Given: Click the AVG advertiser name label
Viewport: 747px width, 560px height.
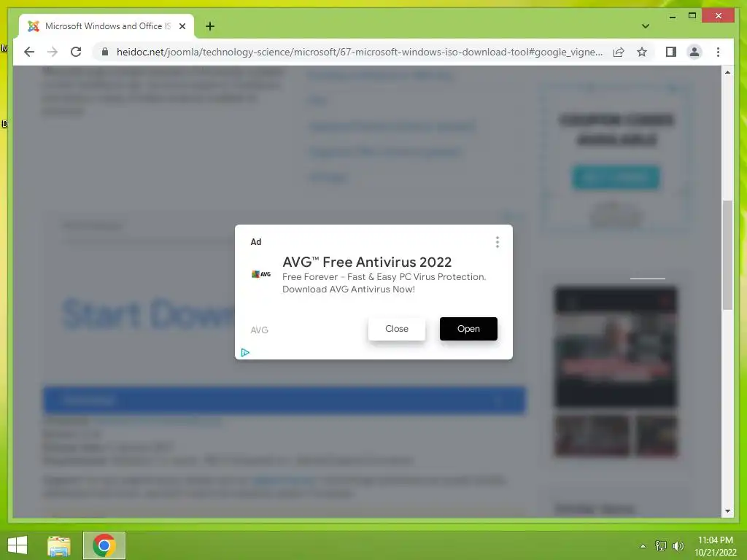Looking at the screenshot, I should pyautogui.click(x=259, y=330).
